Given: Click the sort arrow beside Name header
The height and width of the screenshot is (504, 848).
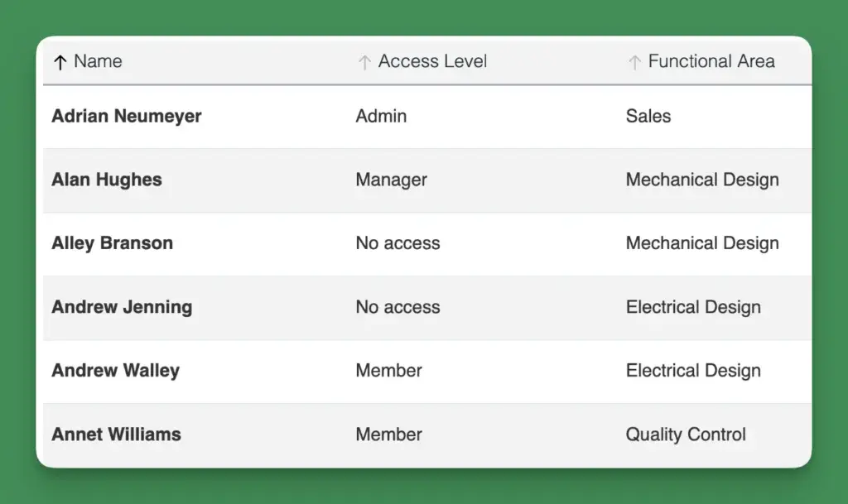Looking at the screenshot, I should click(x=60, y=62).
